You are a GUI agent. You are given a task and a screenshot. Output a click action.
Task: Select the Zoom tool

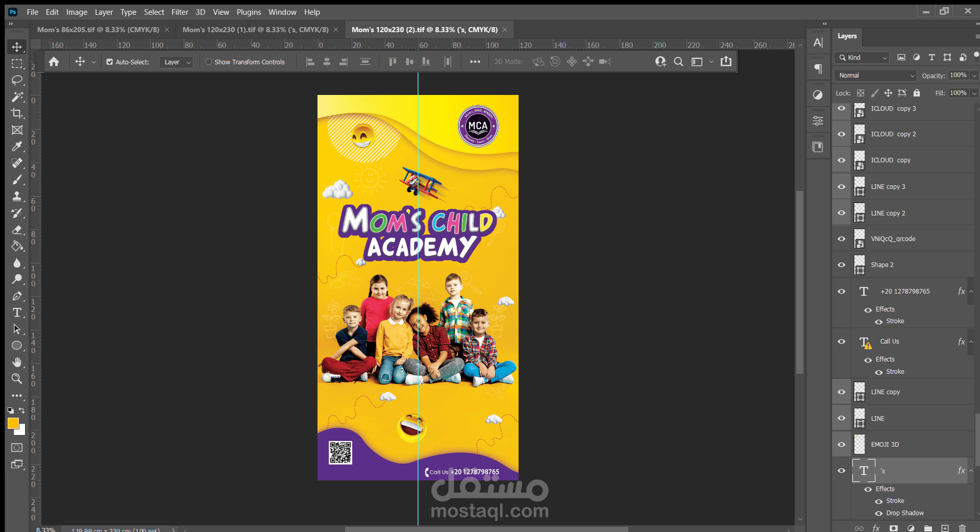[17, 379]
